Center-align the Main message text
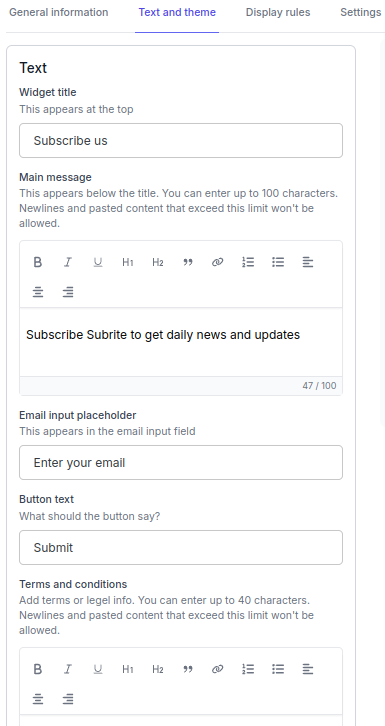Viewport: 385px width, 726px height. 38,292
